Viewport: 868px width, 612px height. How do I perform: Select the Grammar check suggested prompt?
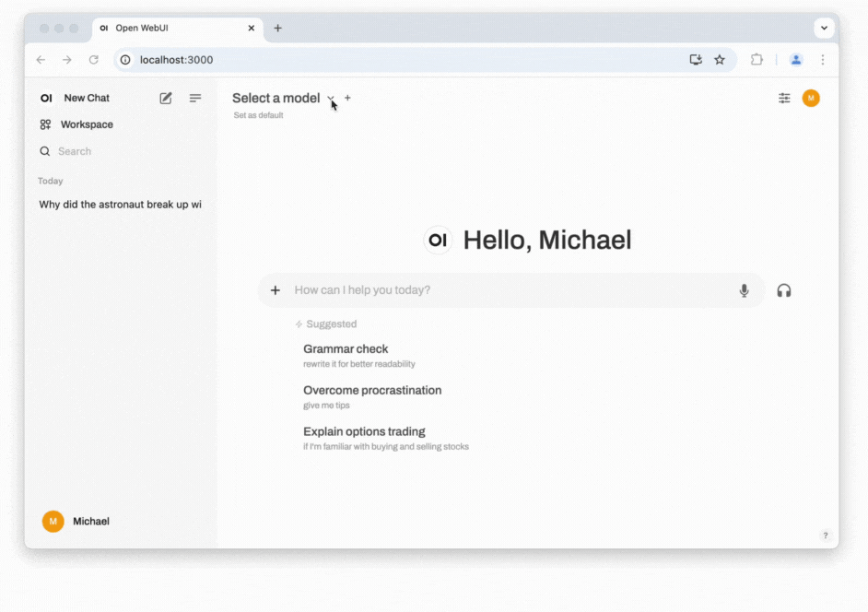(x=346, y=348)
